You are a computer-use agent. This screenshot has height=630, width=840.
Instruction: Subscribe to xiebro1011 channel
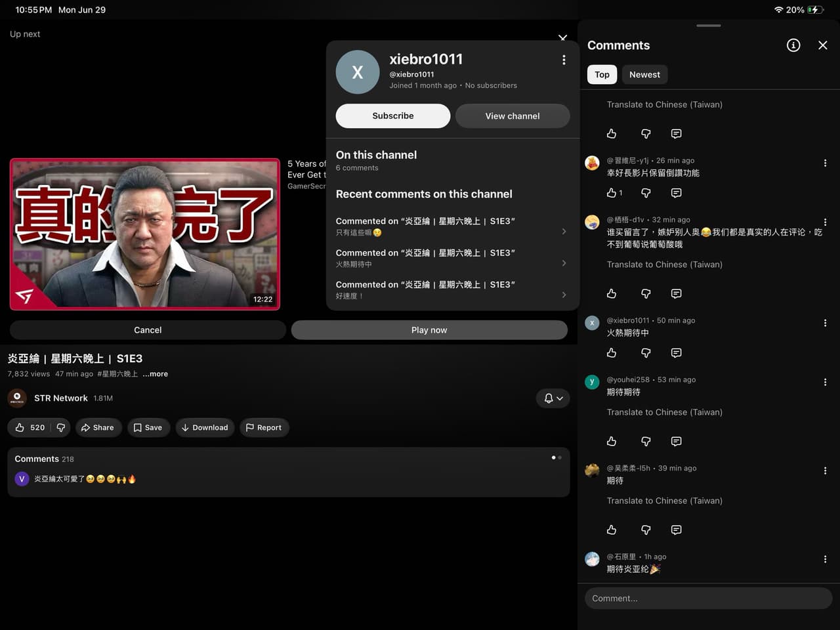point(393,116)
